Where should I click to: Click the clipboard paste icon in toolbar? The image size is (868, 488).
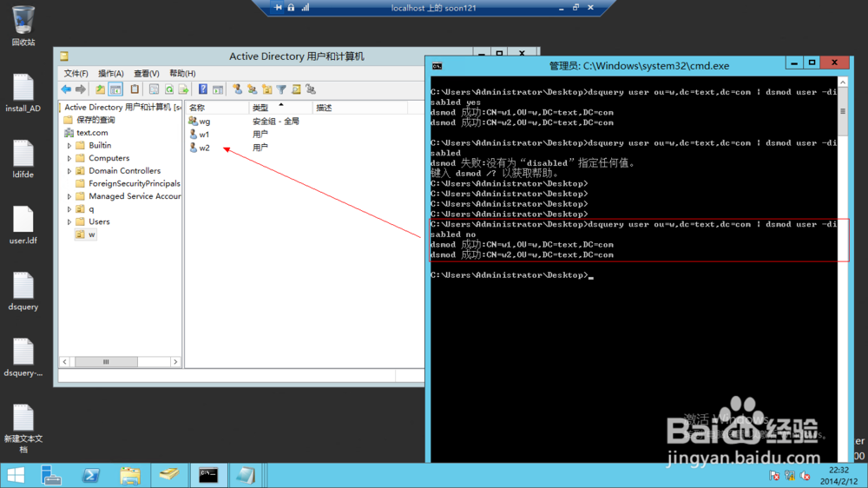tap(135, 89)
